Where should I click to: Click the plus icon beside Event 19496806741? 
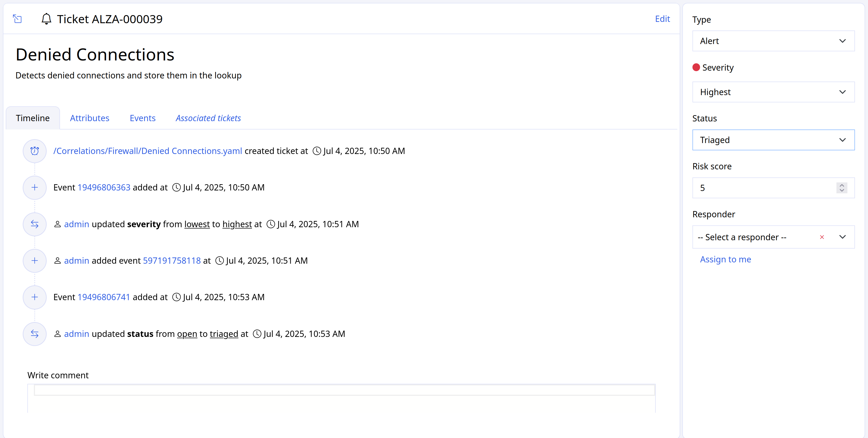point(34,297)
